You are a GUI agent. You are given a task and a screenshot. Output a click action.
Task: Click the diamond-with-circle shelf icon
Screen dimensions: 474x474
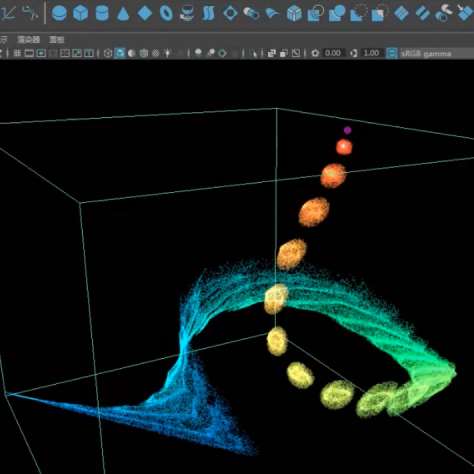click(x=230, y=13)
